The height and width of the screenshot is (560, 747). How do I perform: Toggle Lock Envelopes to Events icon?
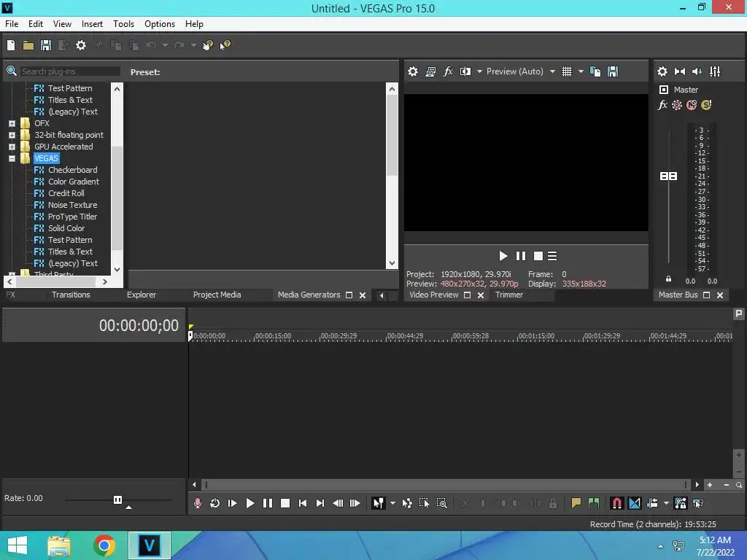click(681, 503)
